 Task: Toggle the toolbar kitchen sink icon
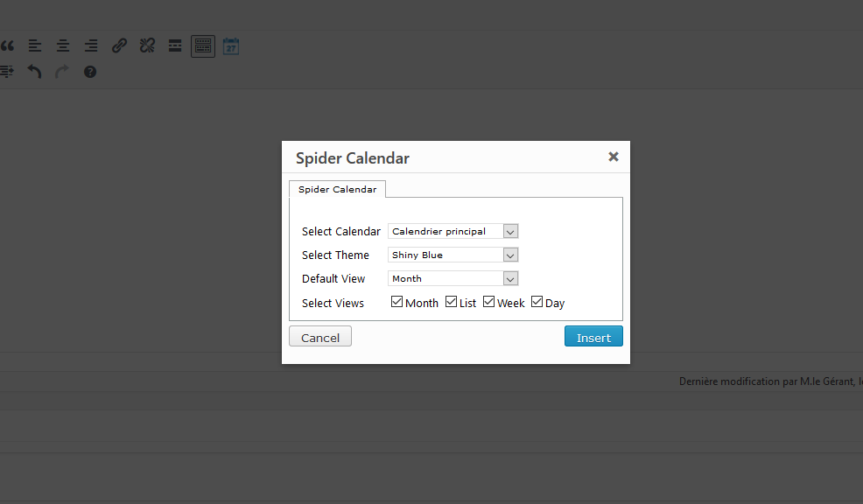203,46
